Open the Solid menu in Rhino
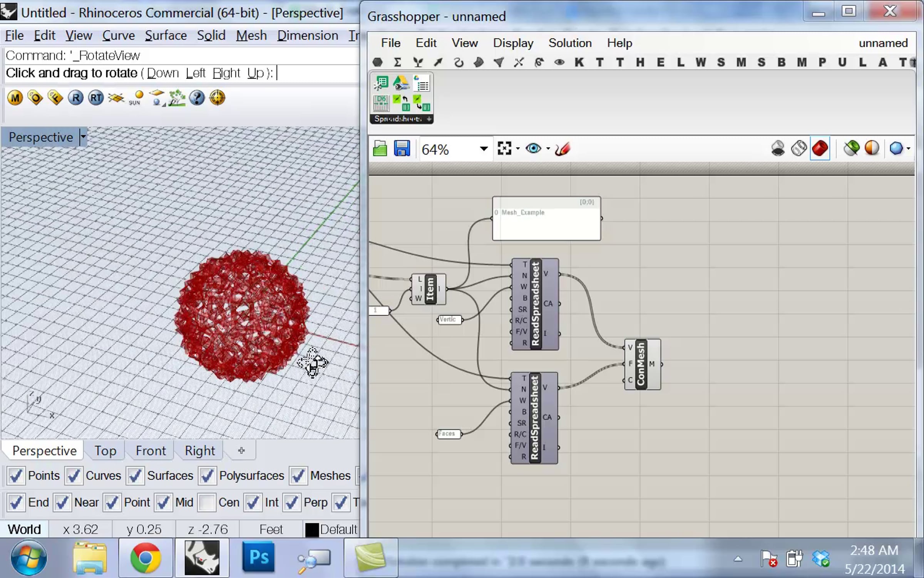The width and height of the screenshot is (924, 578). point(211,35)
